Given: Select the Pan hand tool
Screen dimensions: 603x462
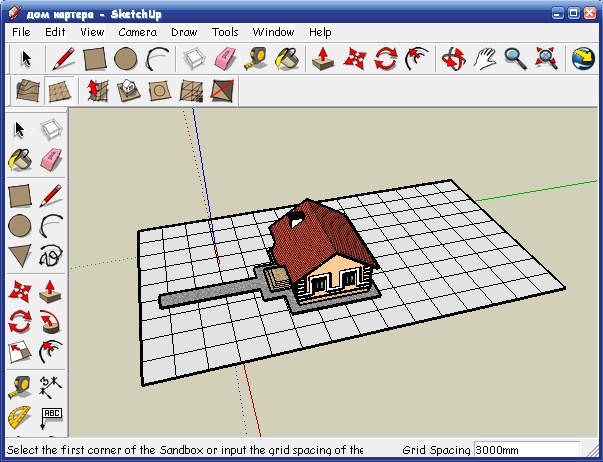Looking at the screenshot, I should point(485,59).
